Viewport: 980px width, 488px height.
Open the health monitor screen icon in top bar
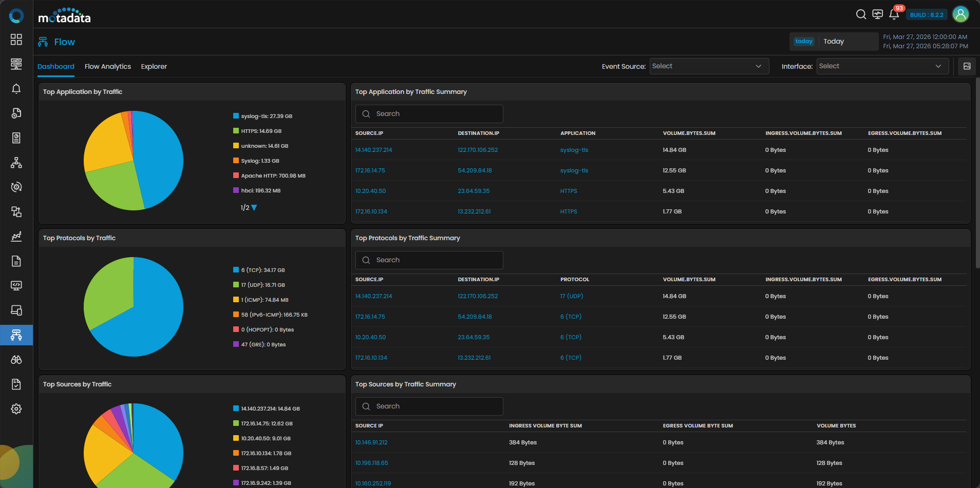878,14
